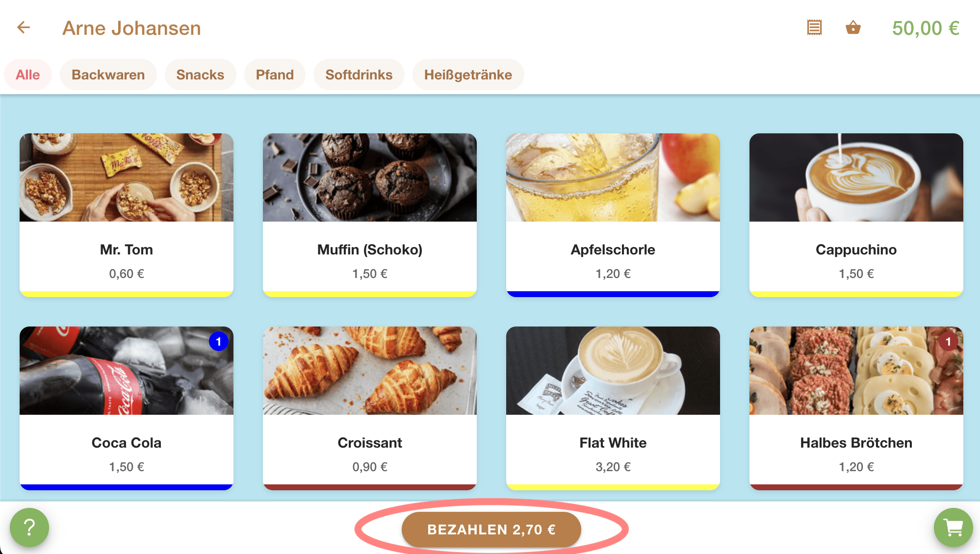Add Muffin (Schoko) to the order

coord(370,215)
